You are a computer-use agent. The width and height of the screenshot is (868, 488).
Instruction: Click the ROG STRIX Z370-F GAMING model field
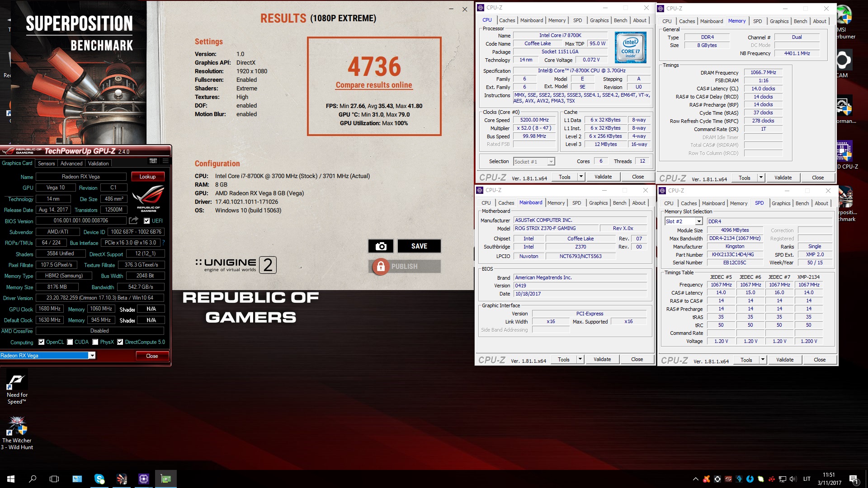[x=556, y=229]
